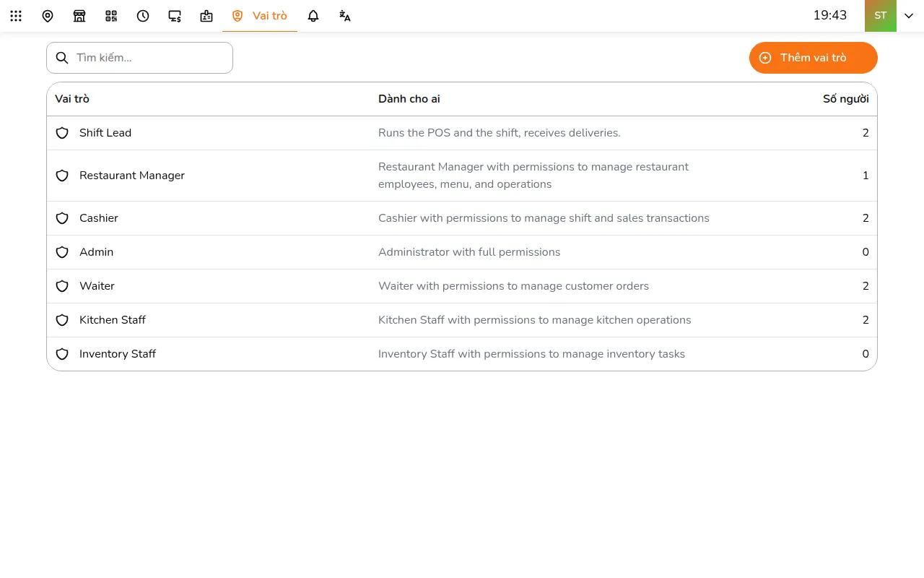The height and width of the screenshot is (578, 924).
Task: Go to the store icon tab
Action: point(79,16)
